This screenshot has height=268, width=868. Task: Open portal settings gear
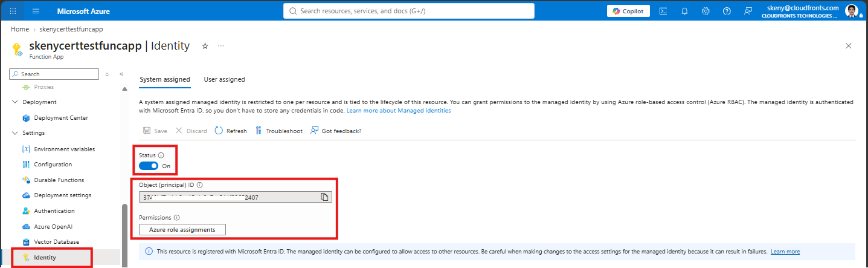[x=706, y=11]
